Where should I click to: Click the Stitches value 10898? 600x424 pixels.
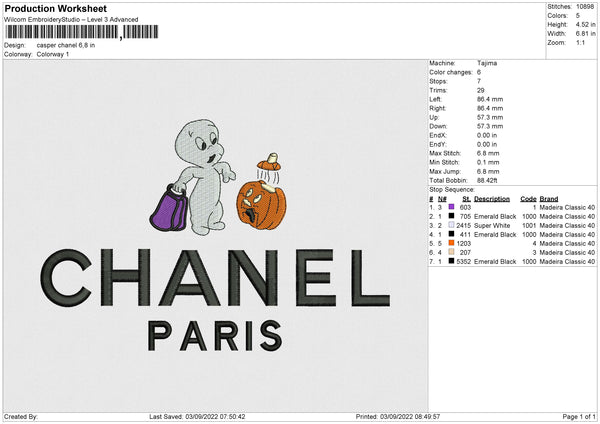(x=585, y=7)
